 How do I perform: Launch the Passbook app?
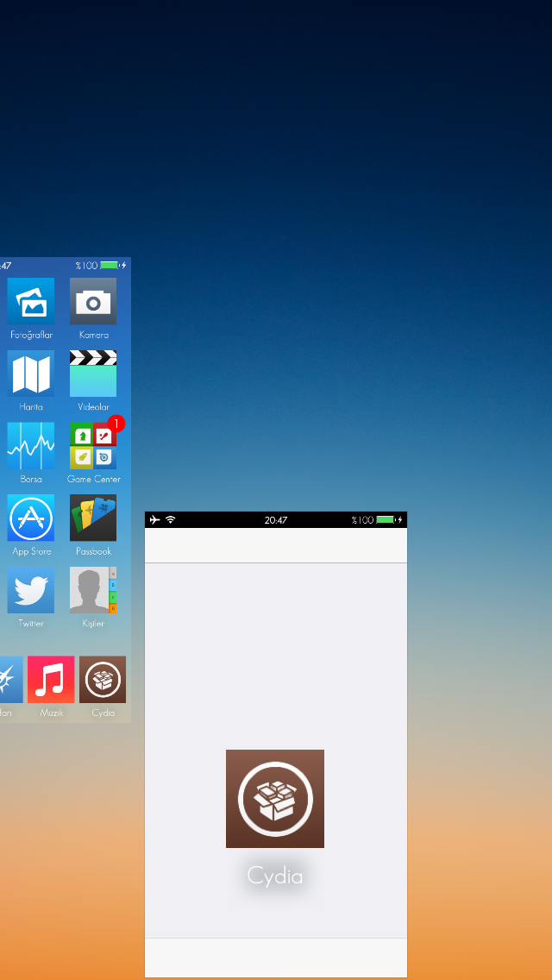tap(93, 518)
